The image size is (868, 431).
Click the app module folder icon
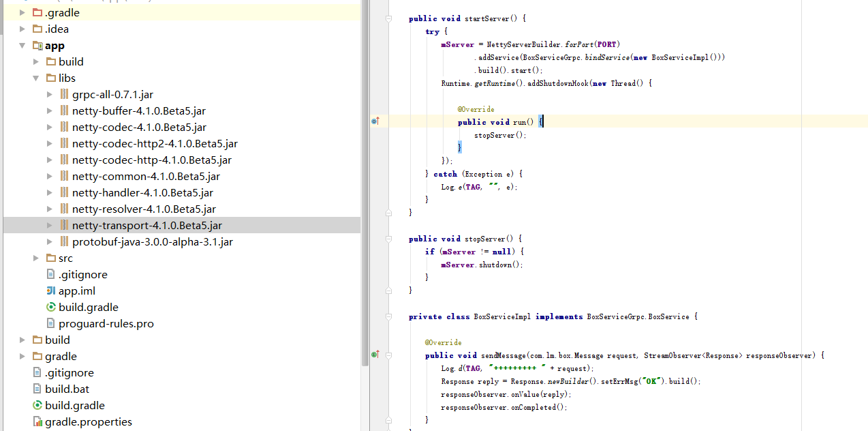pyautogui.click(x=37, y=46)
